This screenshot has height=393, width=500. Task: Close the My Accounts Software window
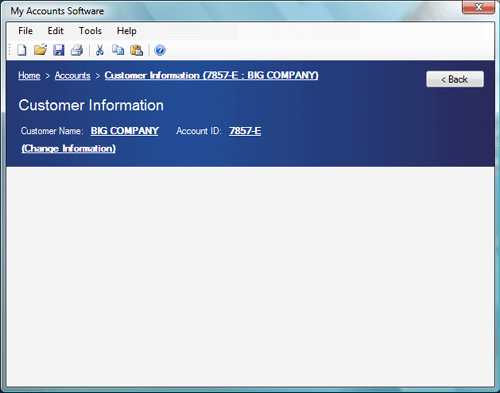pos(478,7)
